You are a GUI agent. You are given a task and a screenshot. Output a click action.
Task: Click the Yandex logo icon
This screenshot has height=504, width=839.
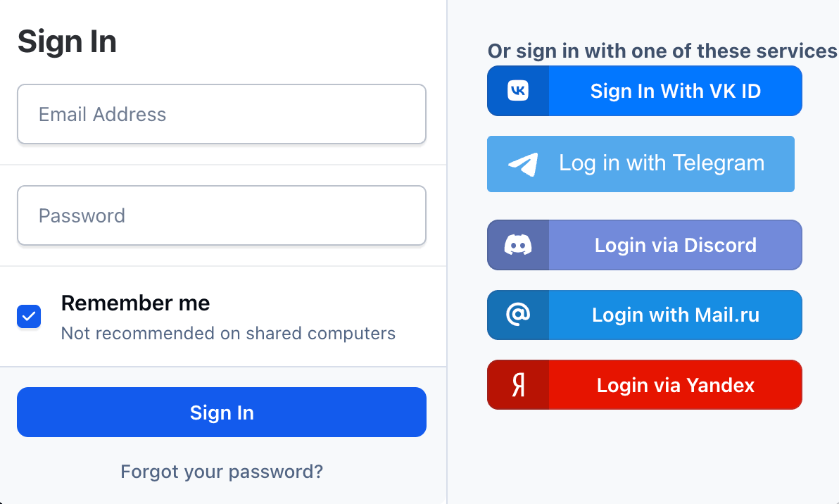(518, 385)
